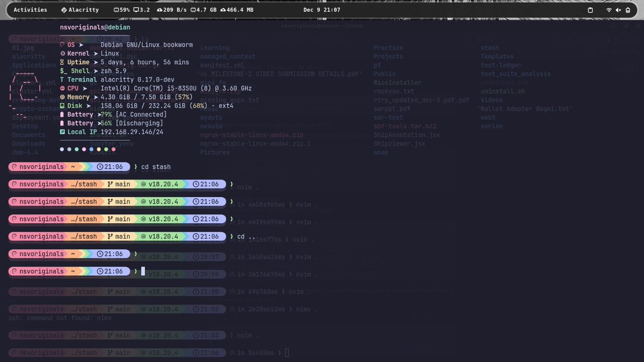Click the clock icon showing 21:06 in prompt
Viewport: 644px width, 362px height.
click(x=195, y=184)
